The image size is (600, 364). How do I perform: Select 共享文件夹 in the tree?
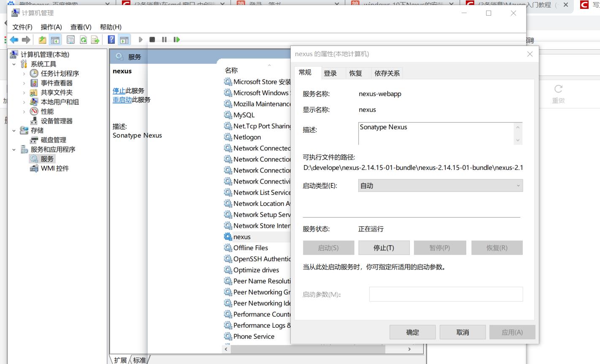57,92
